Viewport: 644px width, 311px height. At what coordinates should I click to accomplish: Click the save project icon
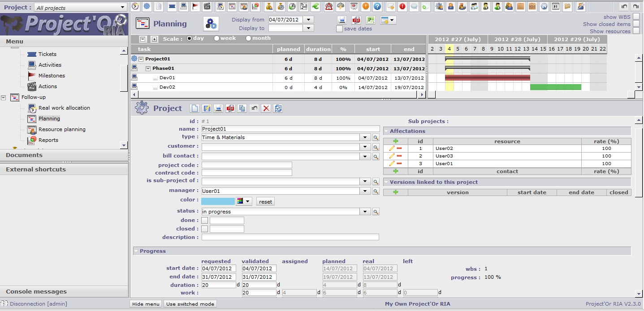coord(207,108)
